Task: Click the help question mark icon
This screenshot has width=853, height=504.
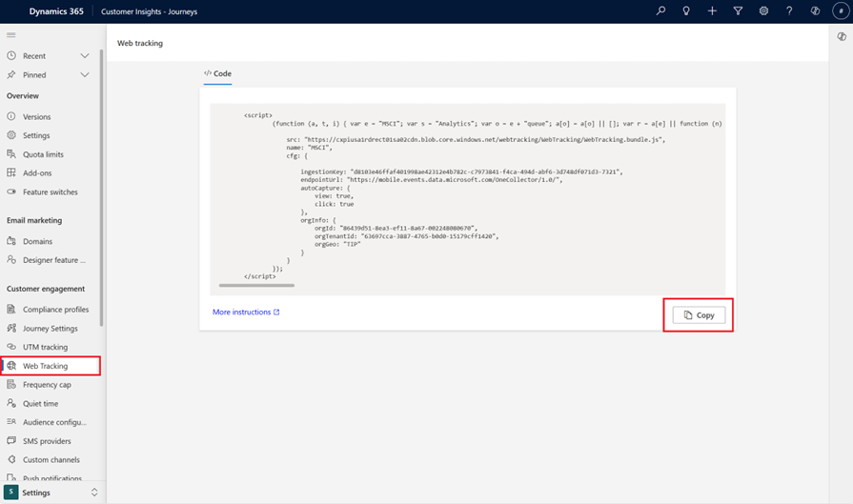Action: (x=789, y=11)
